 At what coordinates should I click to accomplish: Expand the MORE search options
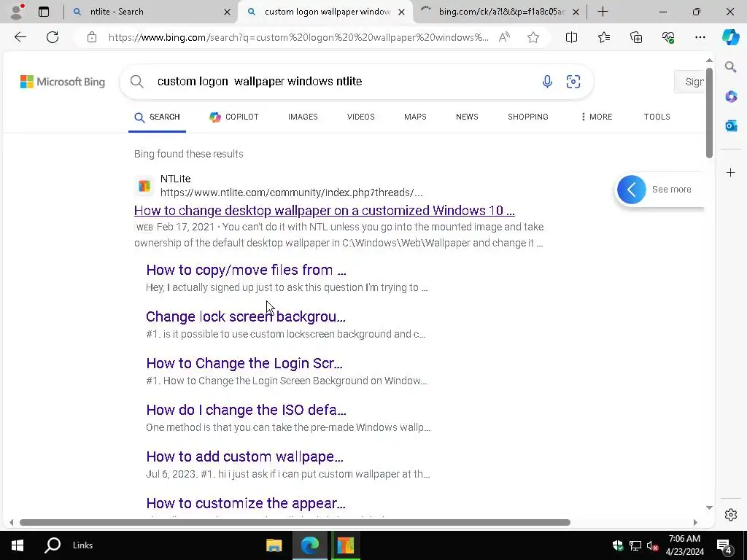coord(597,117)
